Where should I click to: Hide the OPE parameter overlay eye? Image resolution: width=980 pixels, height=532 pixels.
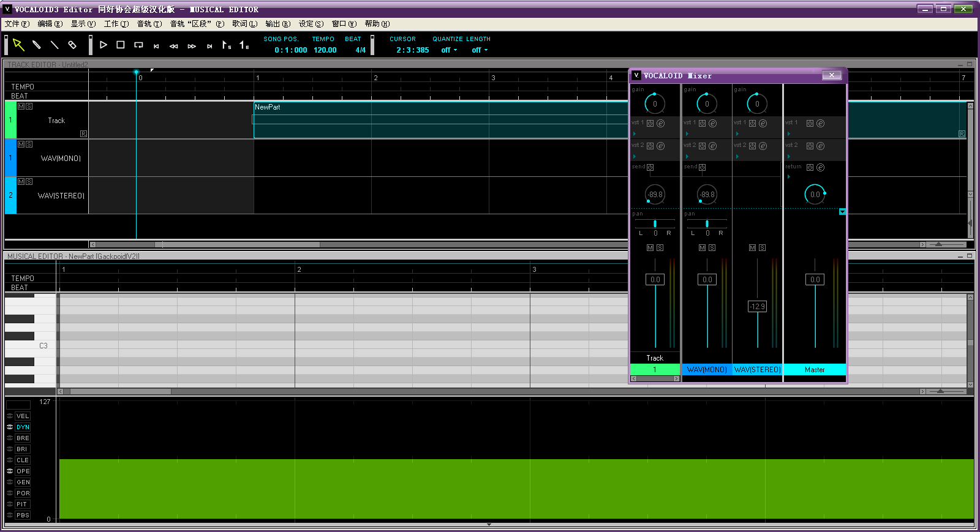10,471
